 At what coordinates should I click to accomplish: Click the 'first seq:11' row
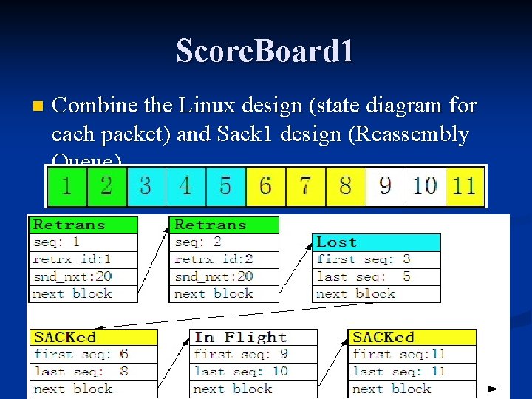pyautogui.click(x=412, y=355)
